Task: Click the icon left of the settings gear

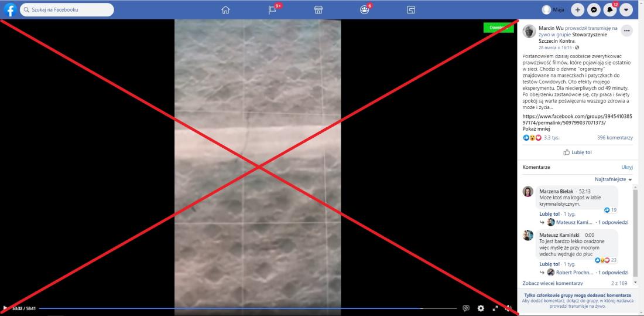Action: pyautogui.click(x=466, y=308)
